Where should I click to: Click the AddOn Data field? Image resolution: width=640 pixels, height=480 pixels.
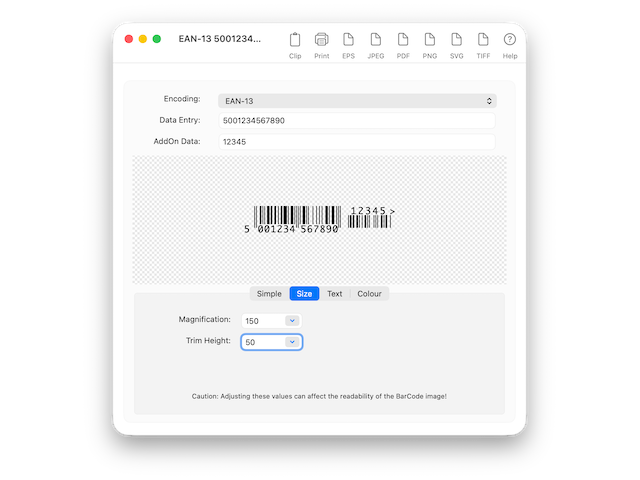coord(357,142)
